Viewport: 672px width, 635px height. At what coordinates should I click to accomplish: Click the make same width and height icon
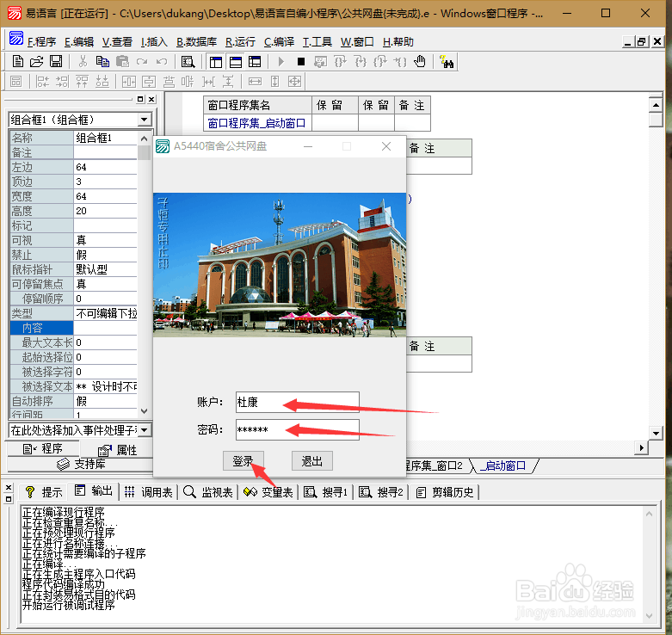[x=294, y=82]
